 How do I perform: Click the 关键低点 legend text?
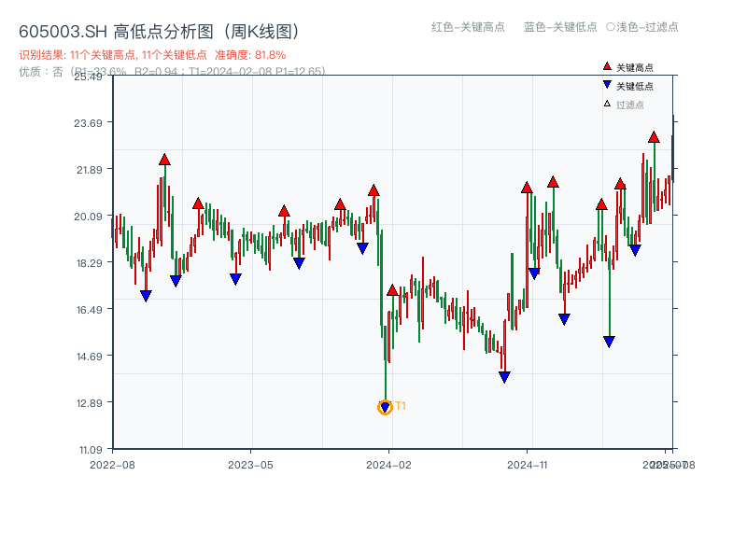[635, 86]
